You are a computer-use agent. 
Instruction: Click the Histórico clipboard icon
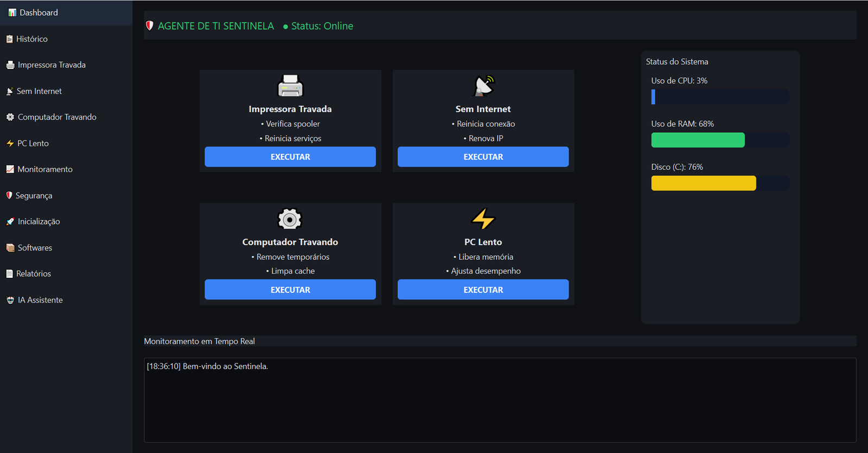(9, 39)
